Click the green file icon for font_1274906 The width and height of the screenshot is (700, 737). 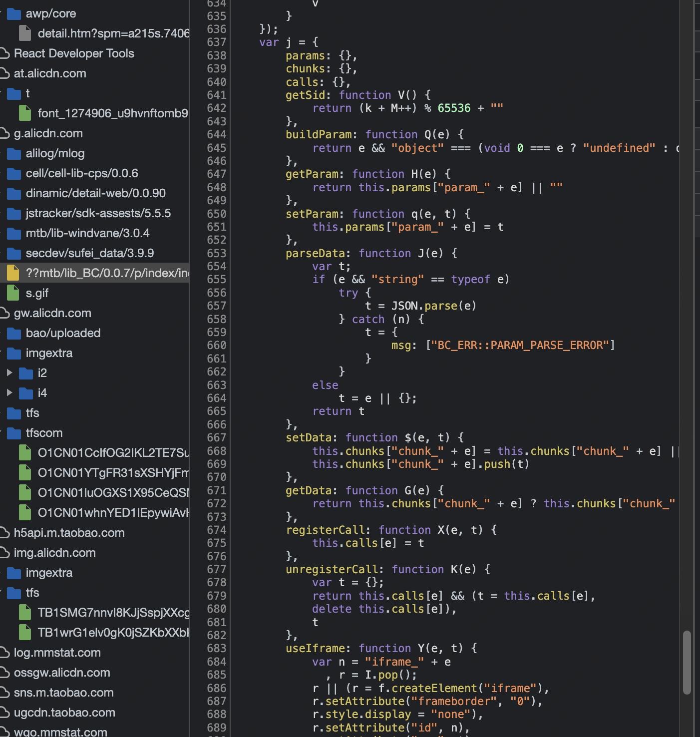coord(25,113)
